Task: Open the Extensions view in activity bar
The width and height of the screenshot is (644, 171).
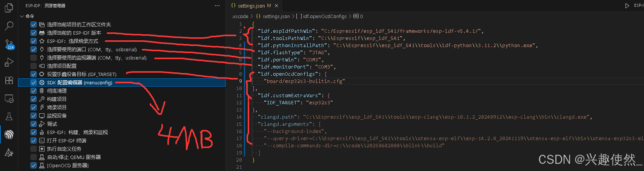Action: pyautogui.click(x=9, y=80)
